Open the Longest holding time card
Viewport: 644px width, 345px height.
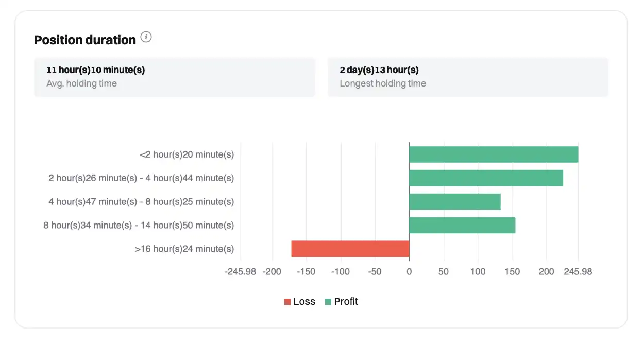[x=467, y=77]
